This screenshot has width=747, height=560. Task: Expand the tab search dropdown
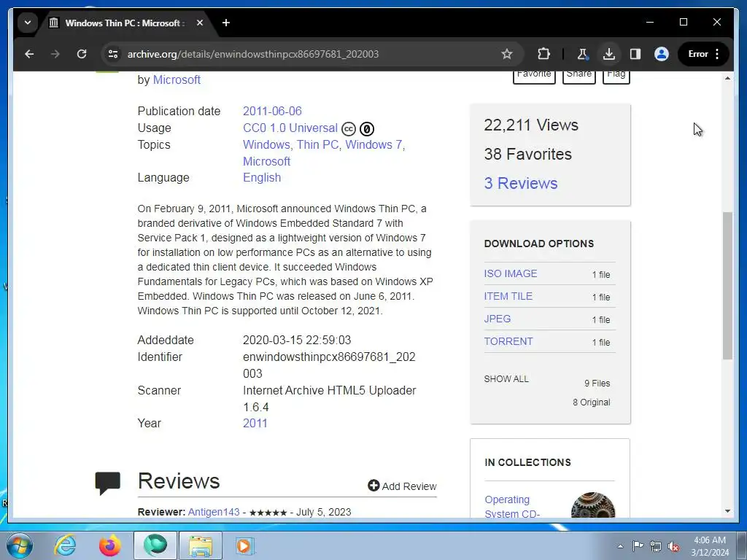[x=28, y=23]
